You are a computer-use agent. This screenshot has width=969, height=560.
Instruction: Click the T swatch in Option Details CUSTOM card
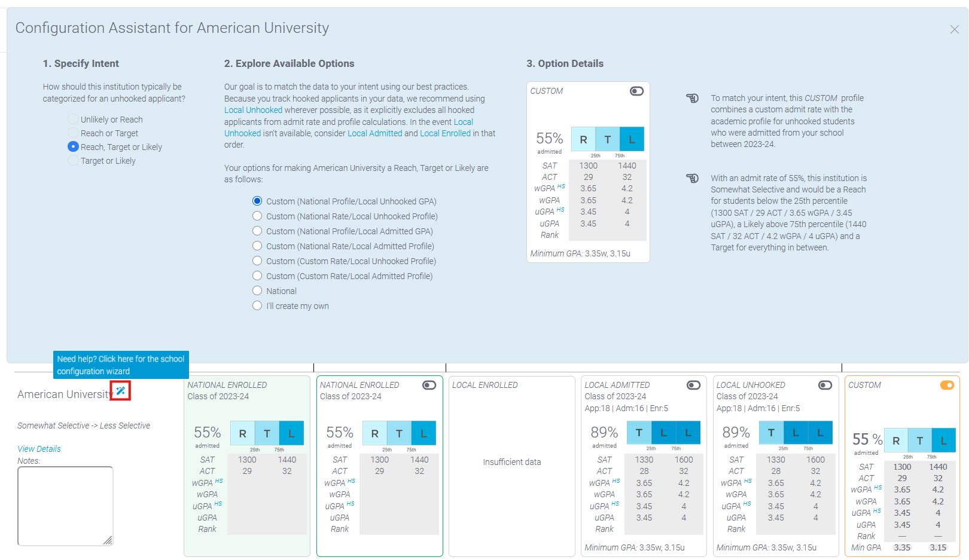(608, 139)
